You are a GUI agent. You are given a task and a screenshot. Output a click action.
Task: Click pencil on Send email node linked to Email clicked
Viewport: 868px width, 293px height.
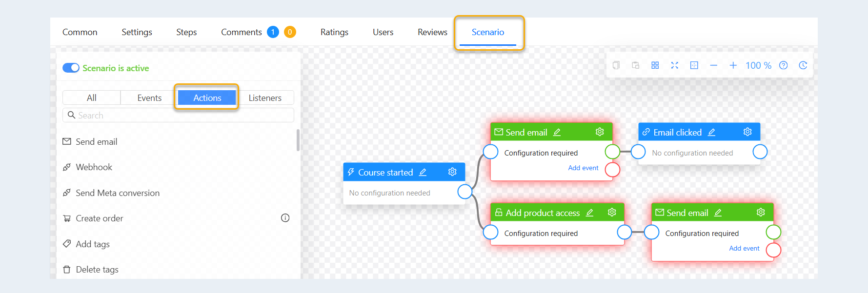[x=557, y=132]
